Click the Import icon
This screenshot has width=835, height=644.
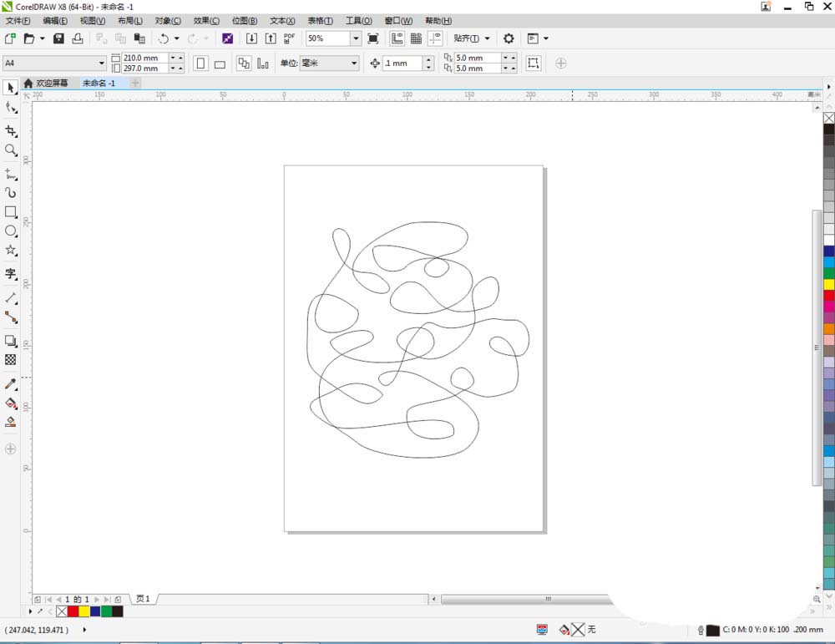tap(251, 38)
